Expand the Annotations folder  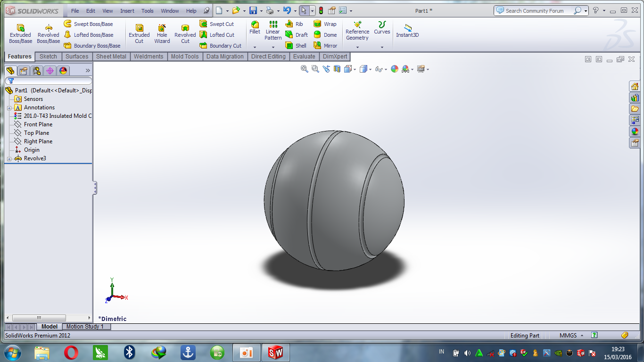pyautogui.click(x=9, y=107)
